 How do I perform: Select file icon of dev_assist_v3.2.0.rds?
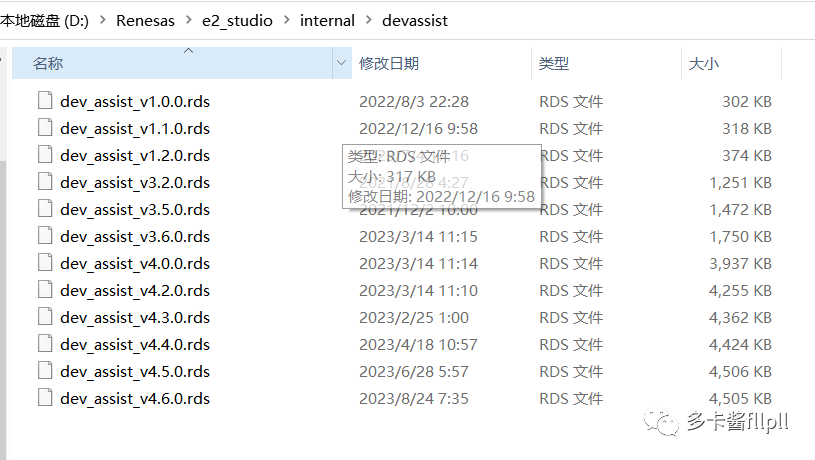pyautogui.click(x=45, y=181)
